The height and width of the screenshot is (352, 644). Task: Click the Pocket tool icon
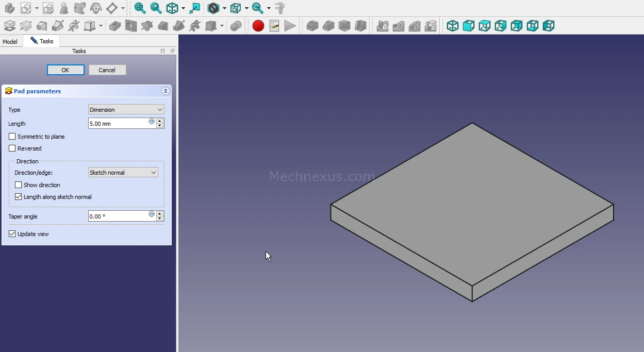coord(115,26)
